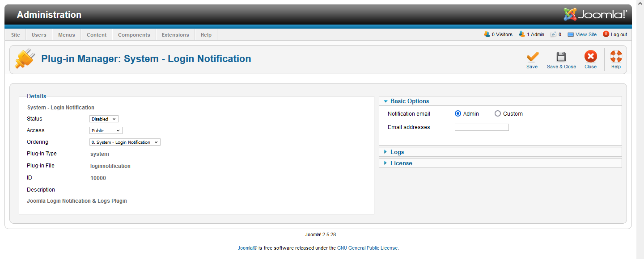Click the Status field label
The width and height of the screenshot is (644, 259).
pos(34,119)
